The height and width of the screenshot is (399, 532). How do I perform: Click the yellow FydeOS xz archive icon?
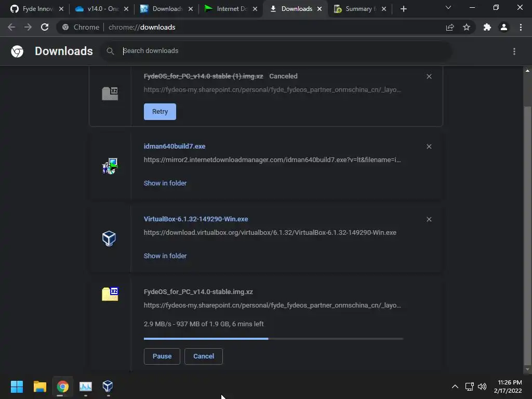pos(110,294)
